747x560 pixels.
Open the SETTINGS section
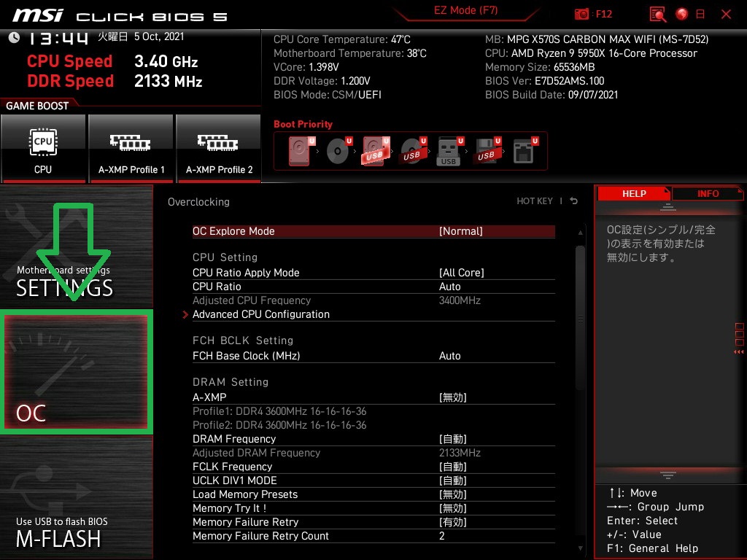pos(76,247)
